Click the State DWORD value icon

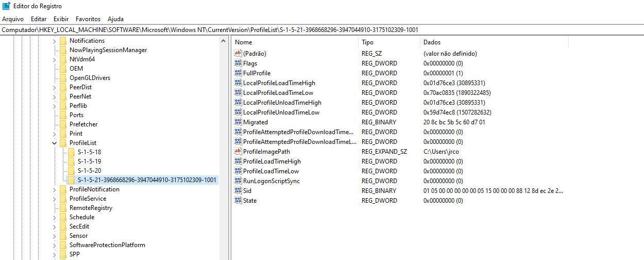coord(238,200)
